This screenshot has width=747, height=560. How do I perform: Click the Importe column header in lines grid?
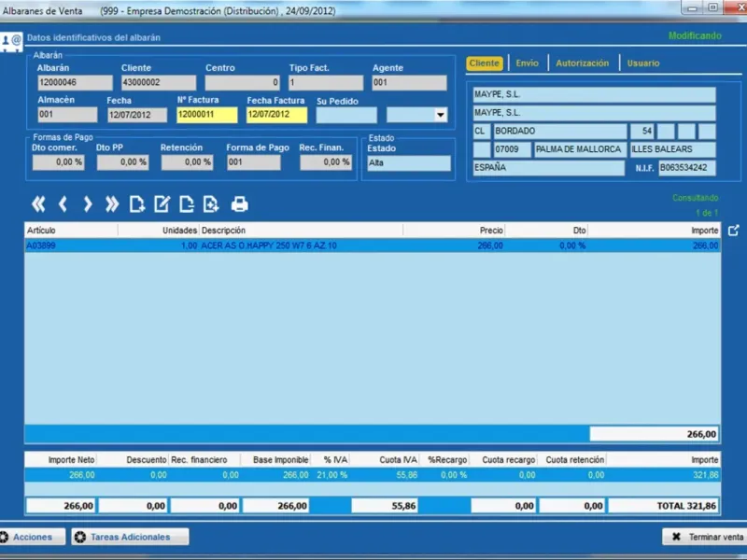(655, 231)
